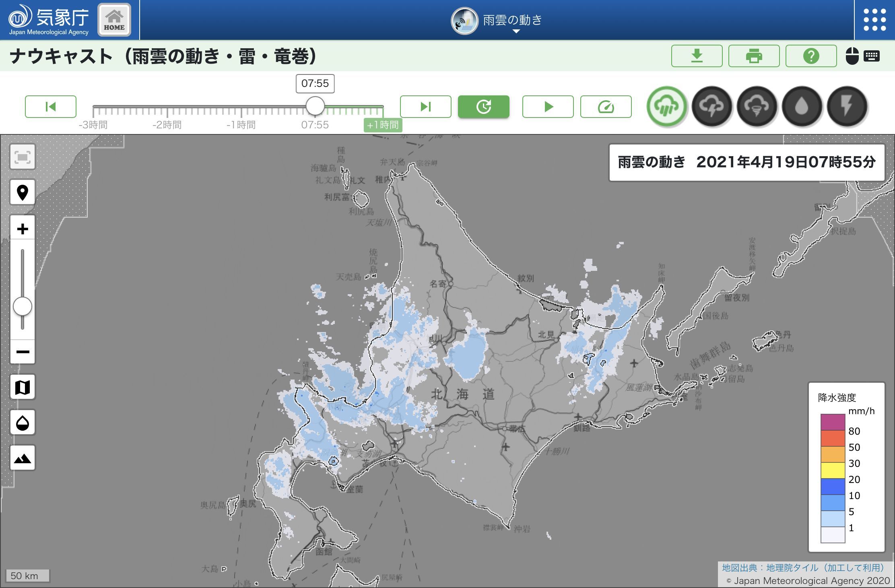Select the rain cloud movement layer
The height and width of the screenshot is (588, 895).
pos(666,106)
